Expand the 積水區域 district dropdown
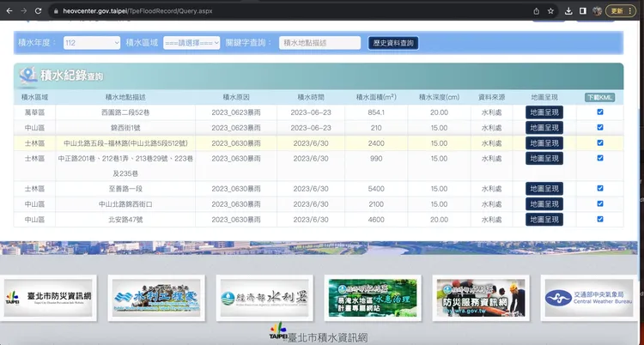The image size is (644, 345). (191, 42)
